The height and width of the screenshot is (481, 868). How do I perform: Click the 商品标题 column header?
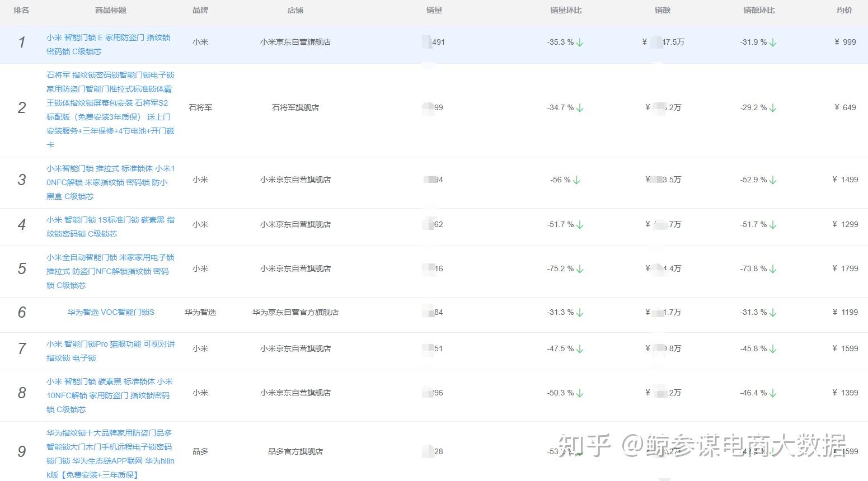click(x=111, y=10)
